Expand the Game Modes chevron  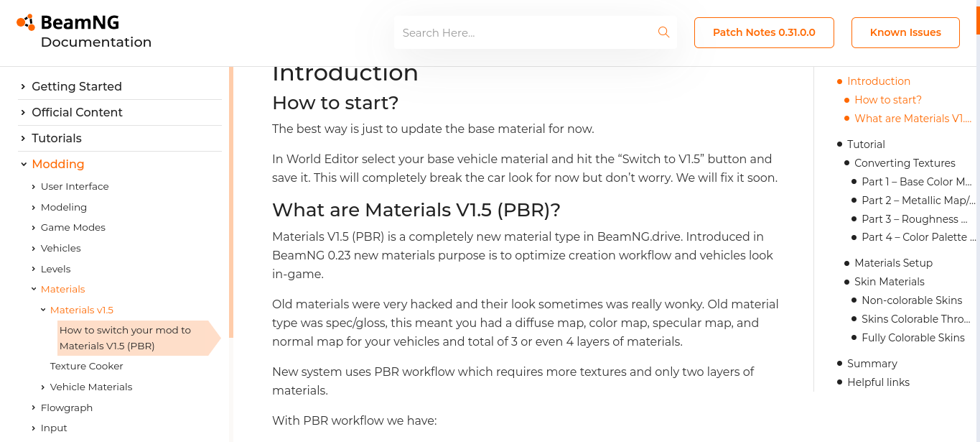pyautogui.click(x=34, y=228)
